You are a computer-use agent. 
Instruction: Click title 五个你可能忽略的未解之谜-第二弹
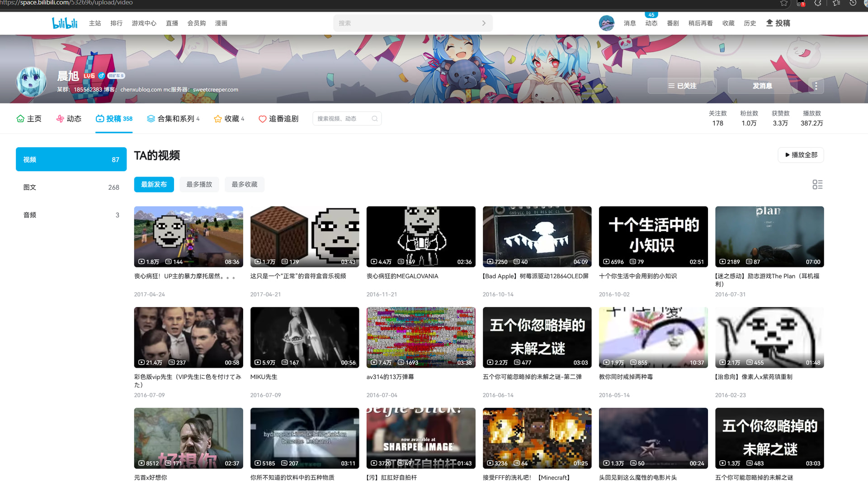pyautogui.click(x=532, y=377)
